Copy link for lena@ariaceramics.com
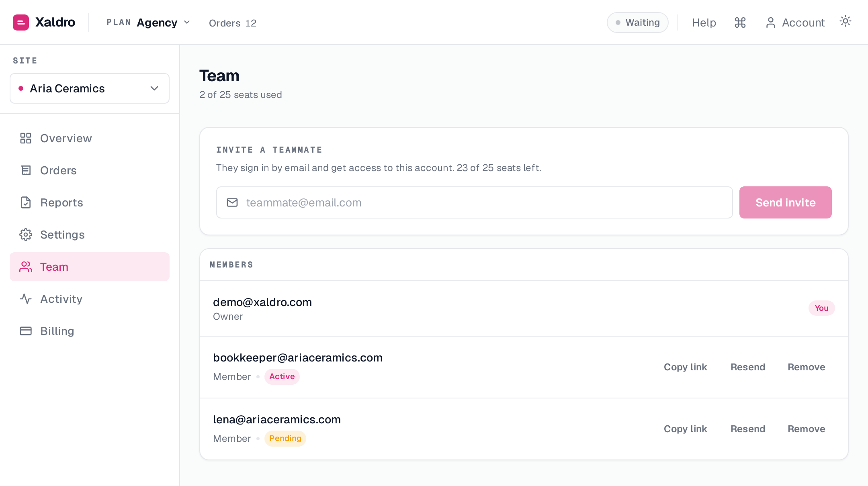The image size is (868, 486). click(x=686, y=429)
